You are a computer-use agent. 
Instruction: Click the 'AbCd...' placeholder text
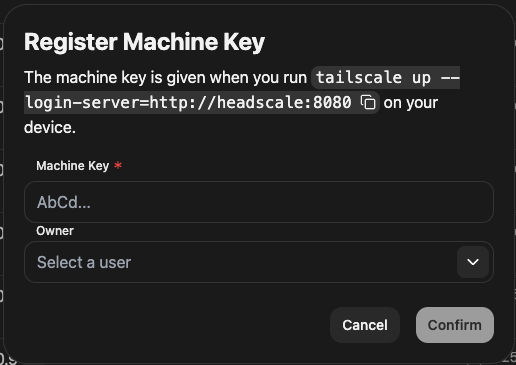[64, 202]
